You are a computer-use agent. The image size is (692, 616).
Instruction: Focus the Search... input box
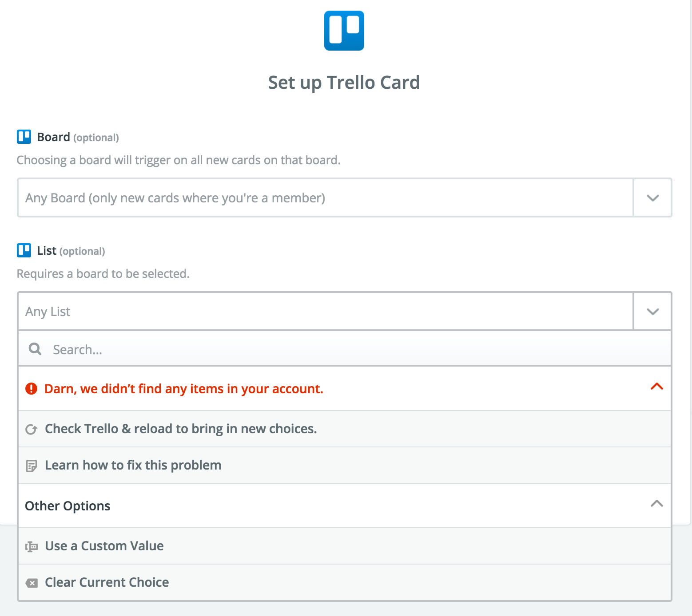[x=345, y=349]
